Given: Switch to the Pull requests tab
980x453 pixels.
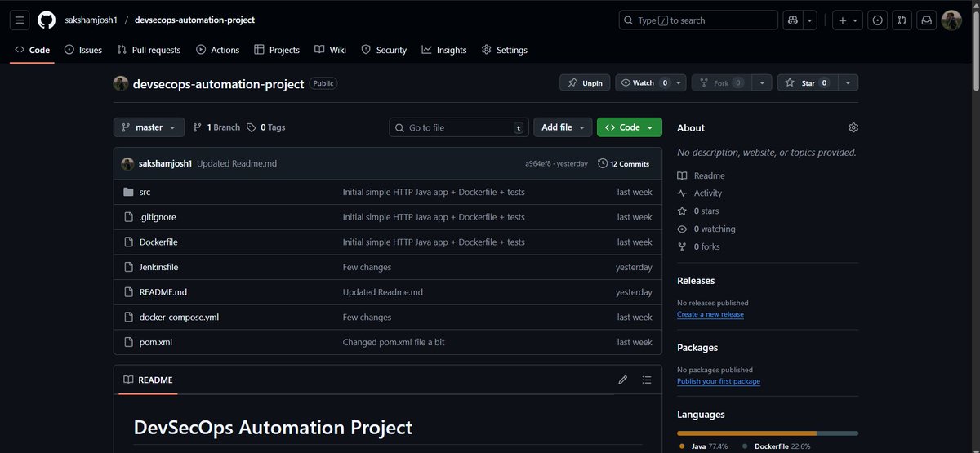Looking at the screenshot, I should coord(149,50).
